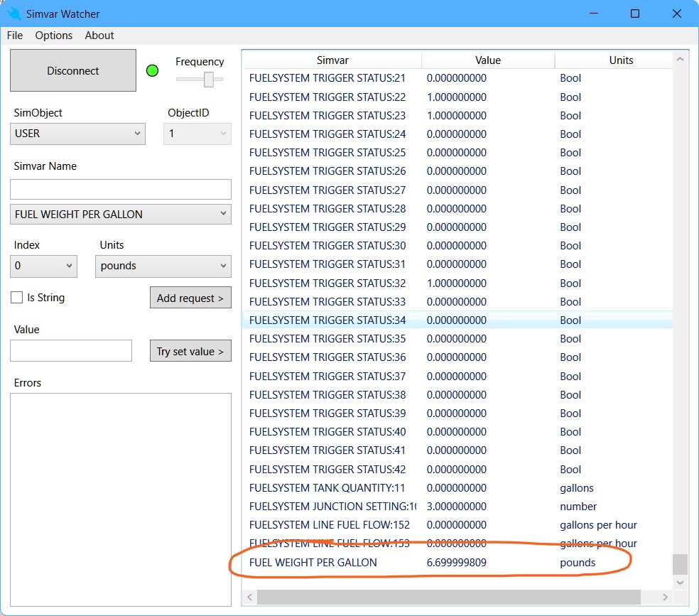Click the Frequency slider handle
Viewport: 699px width, 616px height.
coord(209,80)
